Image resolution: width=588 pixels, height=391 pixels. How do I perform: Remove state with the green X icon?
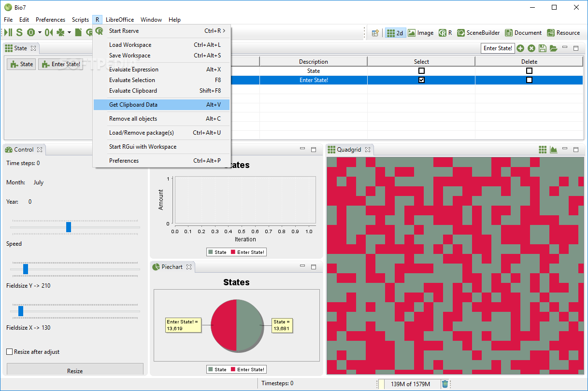coord(531,48)
